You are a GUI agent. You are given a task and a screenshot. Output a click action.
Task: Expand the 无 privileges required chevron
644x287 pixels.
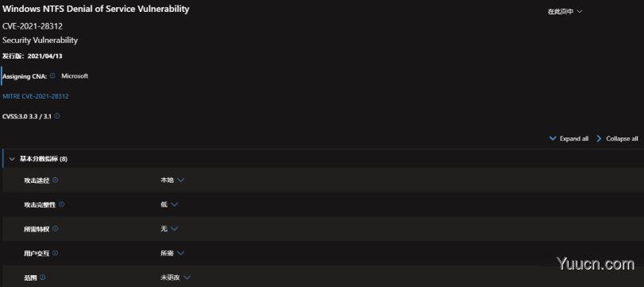tap(174, 229)
